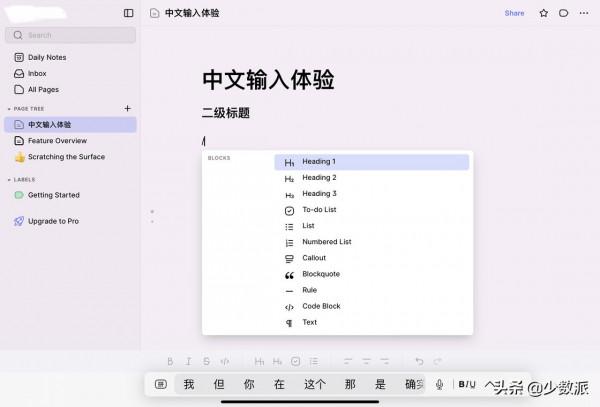The height and width of the screenshot is (407, 600).
Task: Choose To-do List block
Action: [372, 210]
